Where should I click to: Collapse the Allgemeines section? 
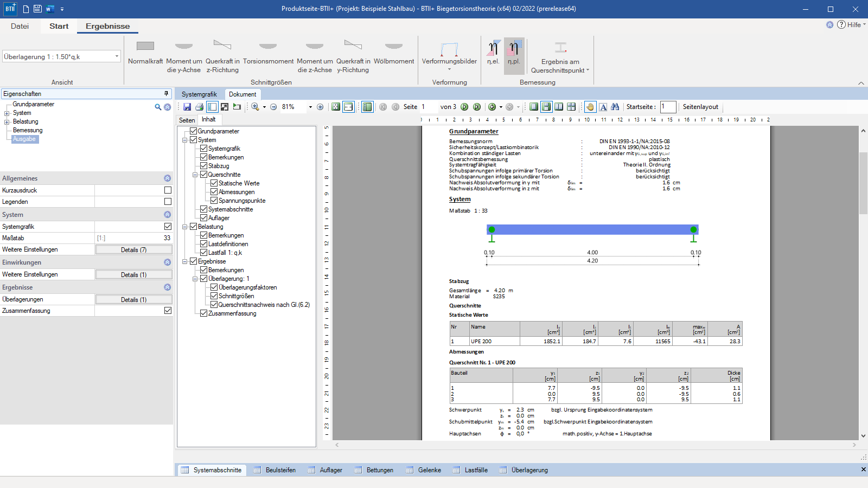point(167,178)
